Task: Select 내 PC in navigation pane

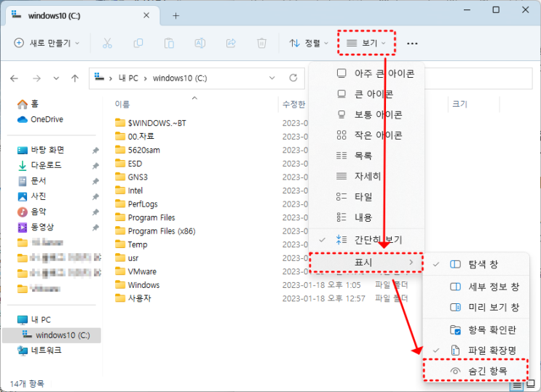Action: (x=33, y=319)
